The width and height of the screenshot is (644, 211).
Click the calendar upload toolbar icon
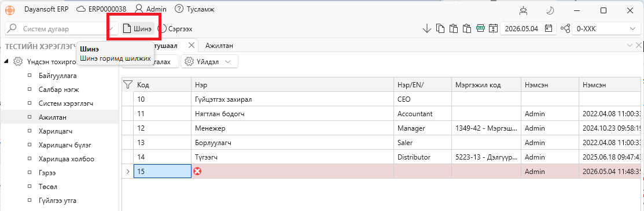coord(493,28)
